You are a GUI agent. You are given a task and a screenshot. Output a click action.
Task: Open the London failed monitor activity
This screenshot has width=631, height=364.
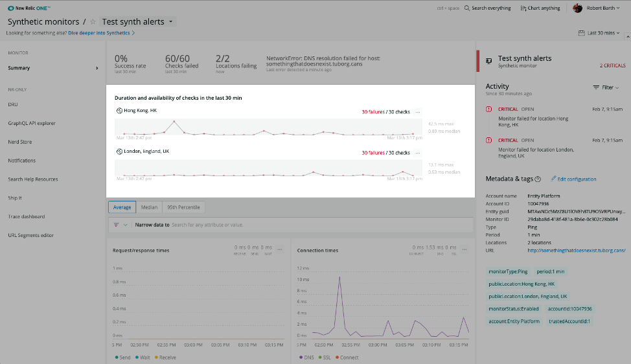point(536,153)
